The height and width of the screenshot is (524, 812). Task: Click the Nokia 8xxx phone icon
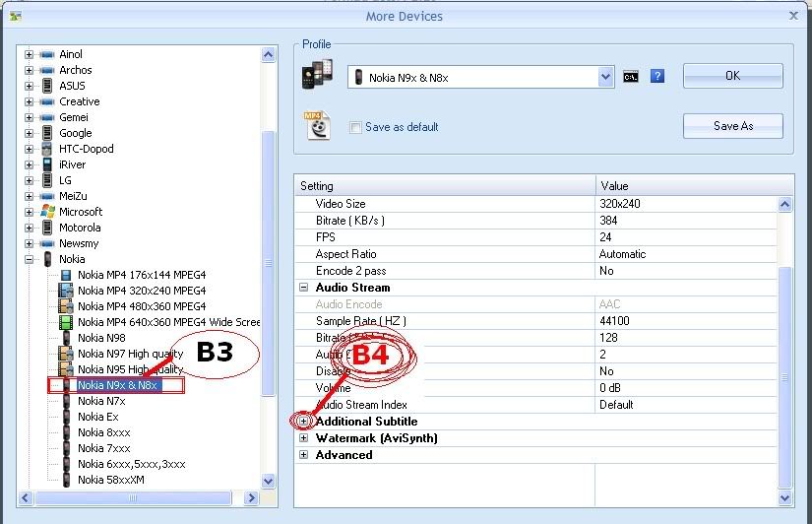[66, 432]
